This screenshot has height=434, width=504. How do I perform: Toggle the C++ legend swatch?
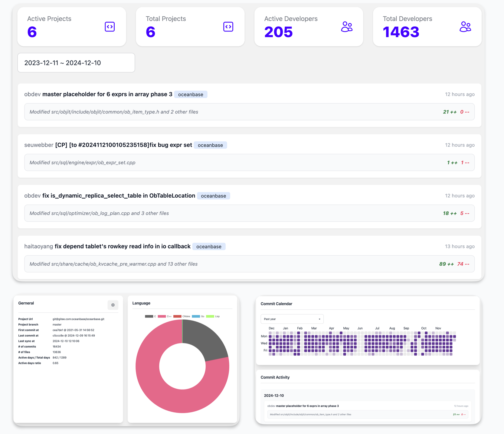tap(162, 316)
